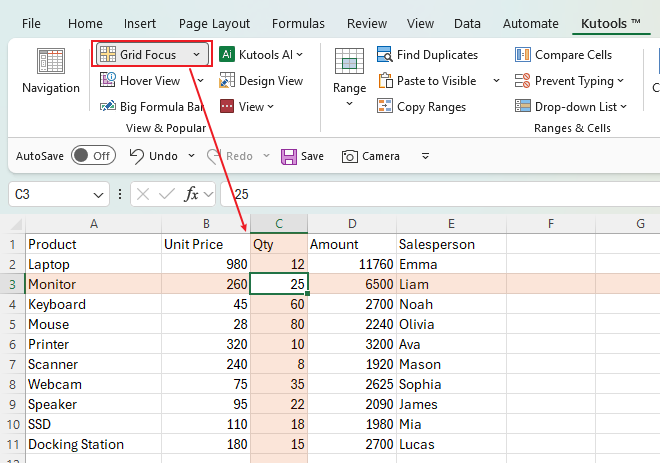The height and width of the screenshot is (463, 660).
Task: Open Compare Cells tool
Action: (x=563, y=55)
